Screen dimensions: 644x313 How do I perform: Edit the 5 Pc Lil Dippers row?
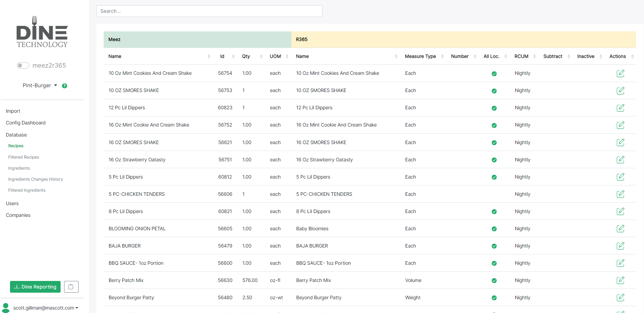620,177
